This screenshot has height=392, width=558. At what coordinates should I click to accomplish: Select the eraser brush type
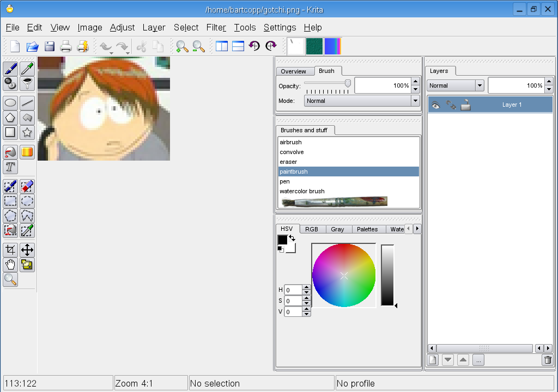coord(348,162)
